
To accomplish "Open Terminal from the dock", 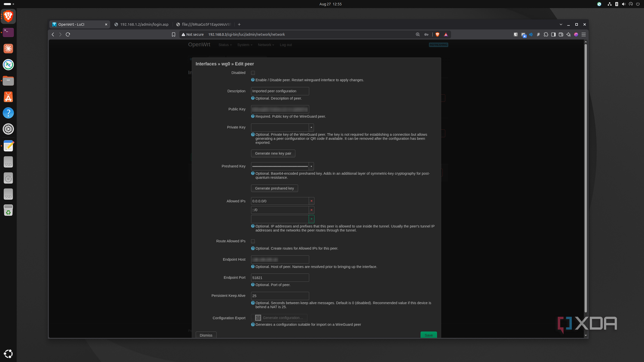I will (8, 32).
